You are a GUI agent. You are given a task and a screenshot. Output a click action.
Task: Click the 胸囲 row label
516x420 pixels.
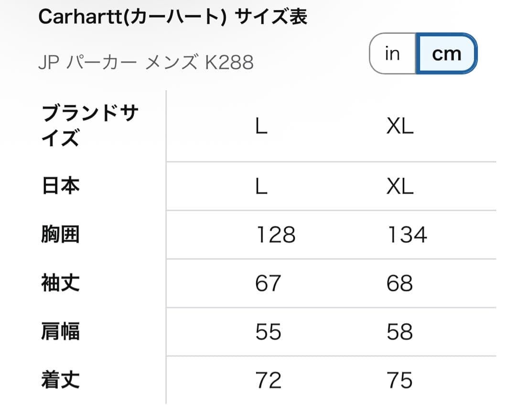coord(60,235)
